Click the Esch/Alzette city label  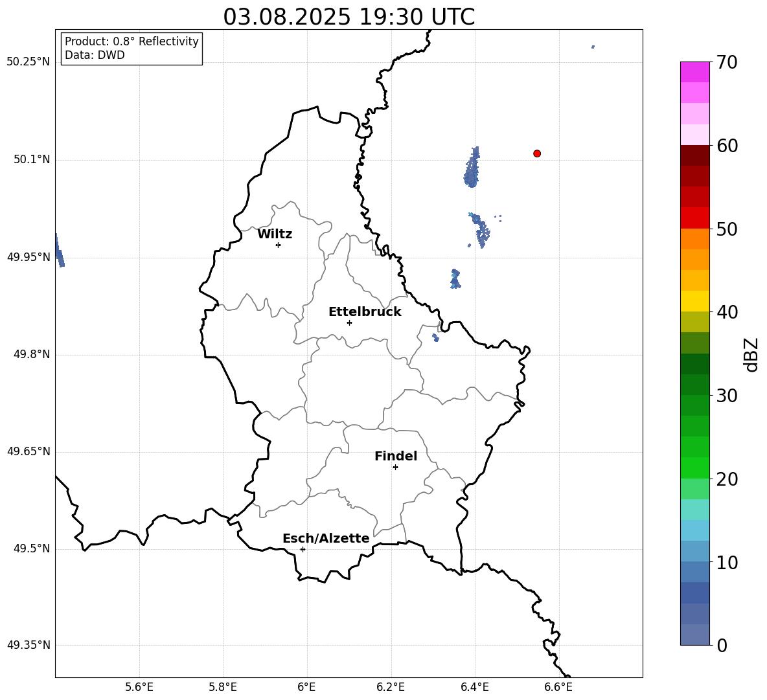point(326,538)
